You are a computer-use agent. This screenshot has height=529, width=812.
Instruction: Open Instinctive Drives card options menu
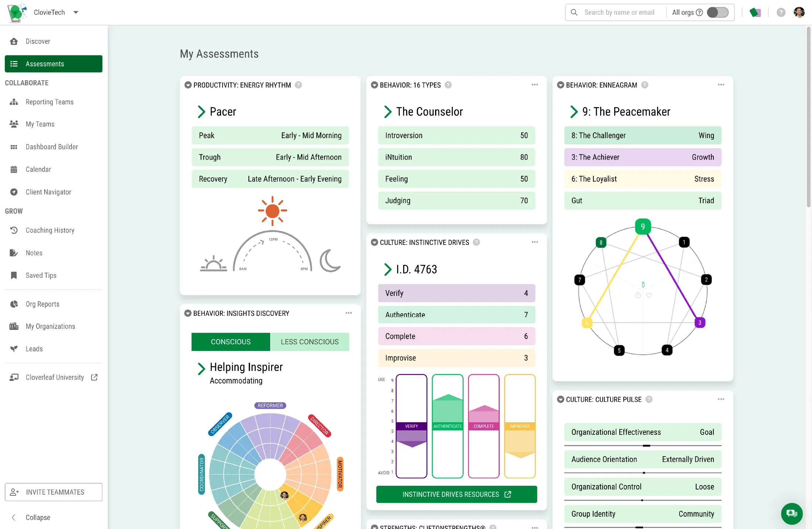coord(535,242)
